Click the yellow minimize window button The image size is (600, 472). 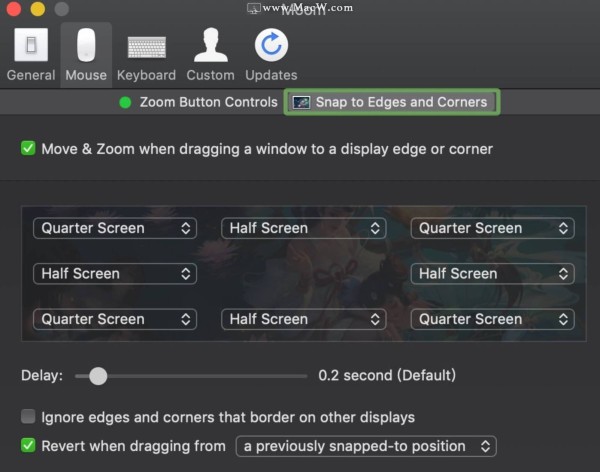pyautogui.click(x=38, y=9)
